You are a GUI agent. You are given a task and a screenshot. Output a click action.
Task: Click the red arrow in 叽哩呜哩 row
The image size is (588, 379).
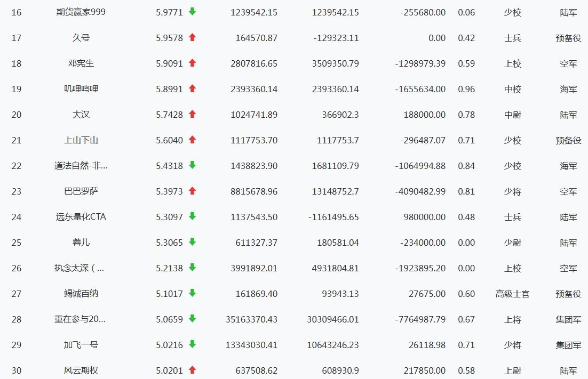[192, 88]
